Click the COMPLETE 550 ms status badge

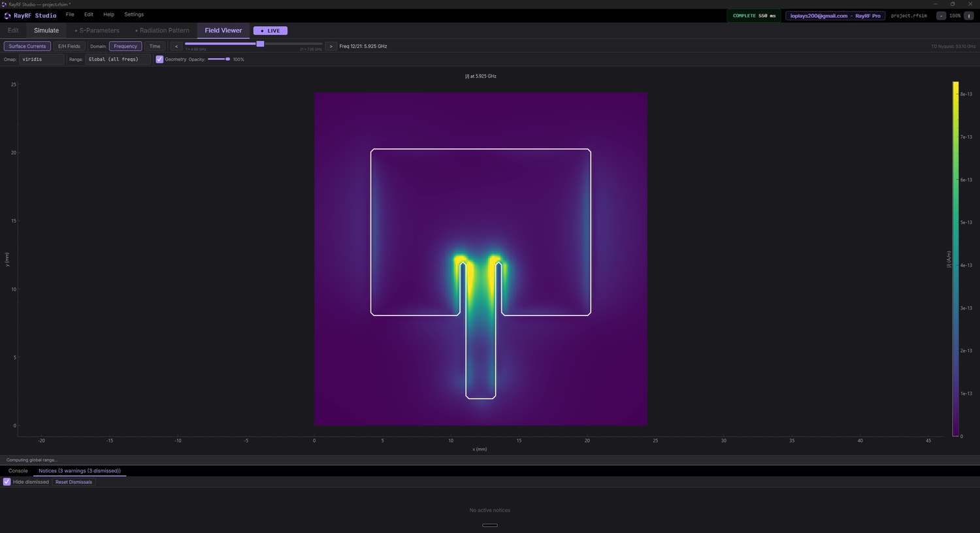[754, 16]
